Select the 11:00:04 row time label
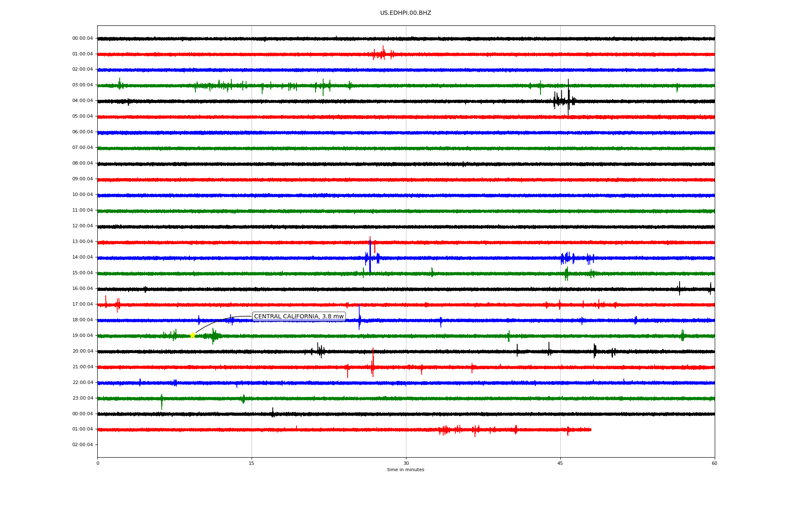The height and width of the screenshot is (508, 812). tap(82, 210)
